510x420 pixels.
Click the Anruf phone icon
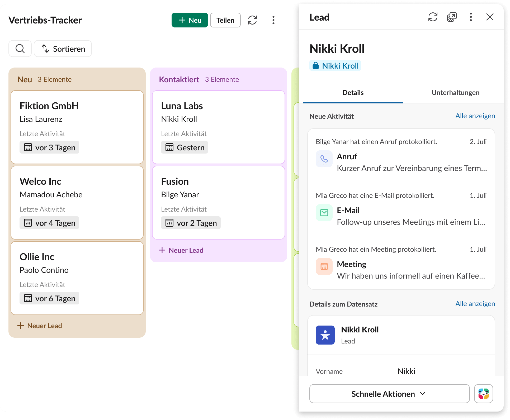(x=324, y=159)
